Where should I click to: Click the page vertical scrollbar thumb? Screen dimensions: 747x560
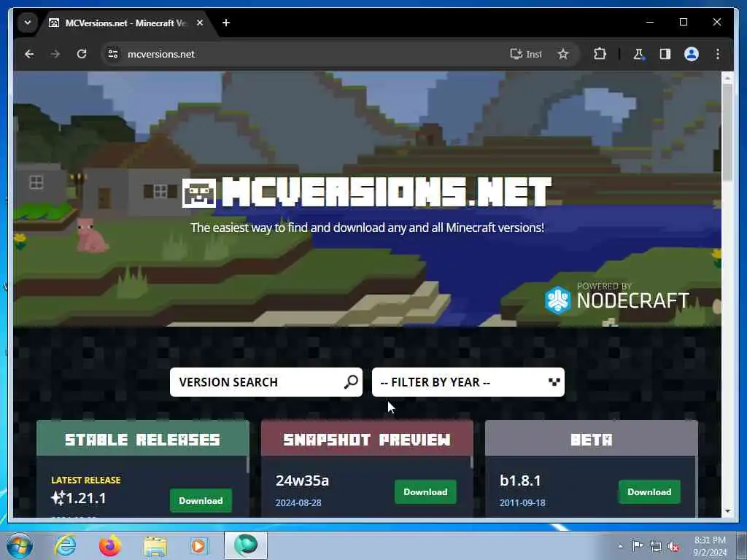[x=727, y=133]
